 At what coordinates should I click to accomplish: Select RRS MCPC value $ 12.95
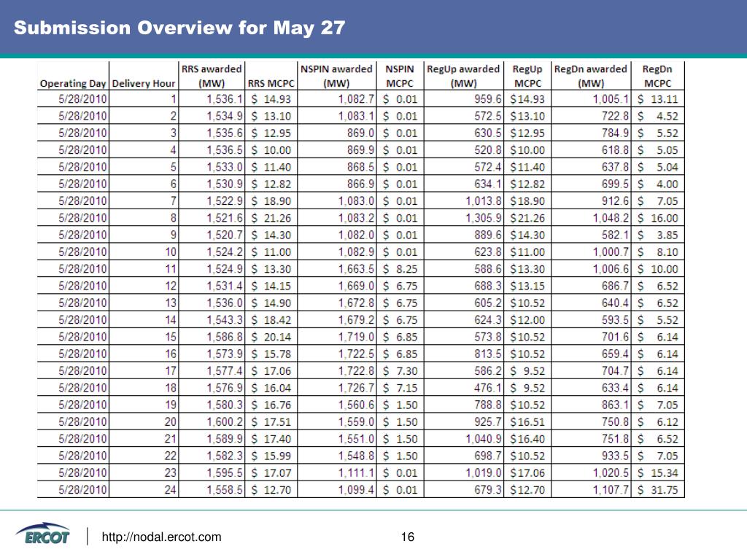pyautogui.click(x=271, y=133)
